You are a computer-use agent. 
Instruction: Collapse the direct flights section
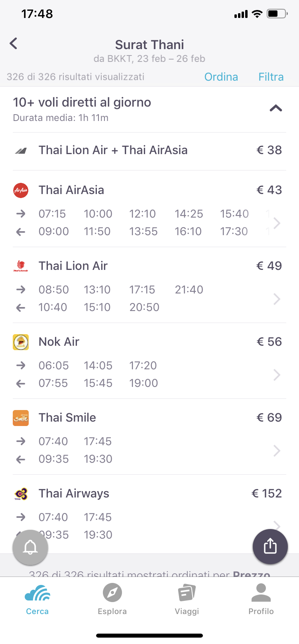(276, 108)
